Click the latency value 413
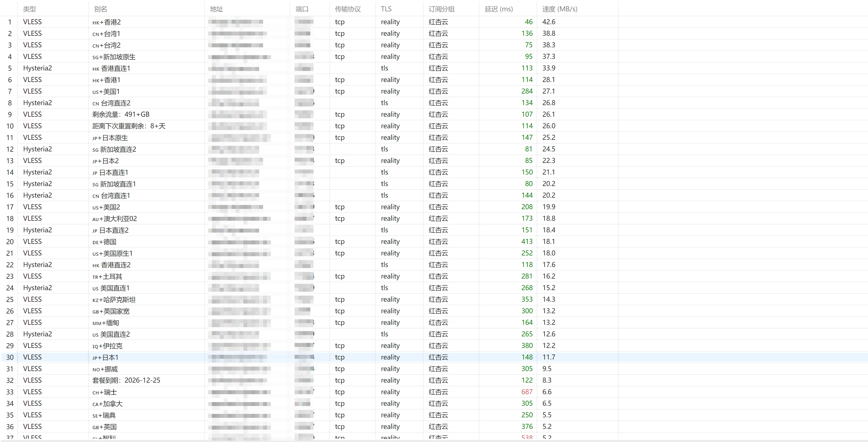The image size is (868, 442). 527,242
